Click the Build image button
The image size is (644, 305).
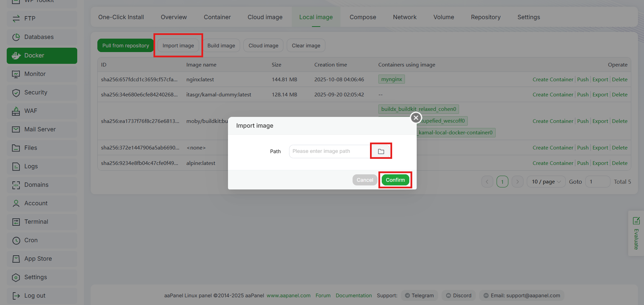click(221, 45)
